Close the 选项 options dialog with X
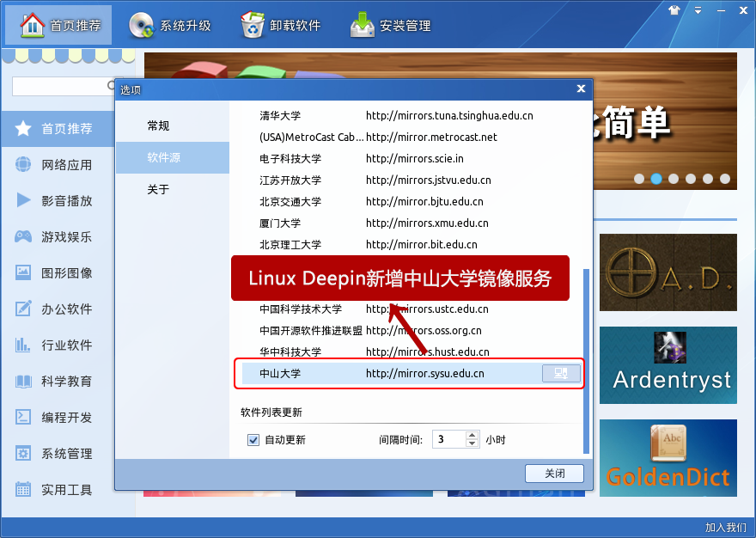This screenshot has height=538, width=756. click(581, 89)
